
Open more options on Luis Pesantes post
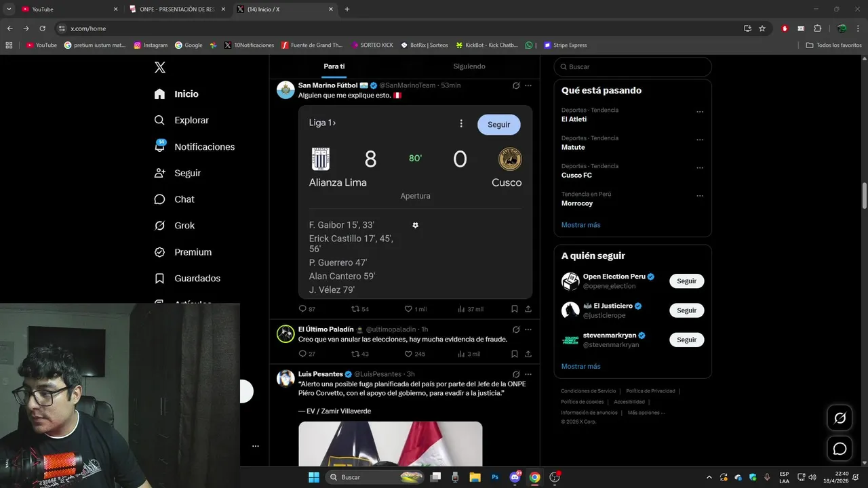528,374
